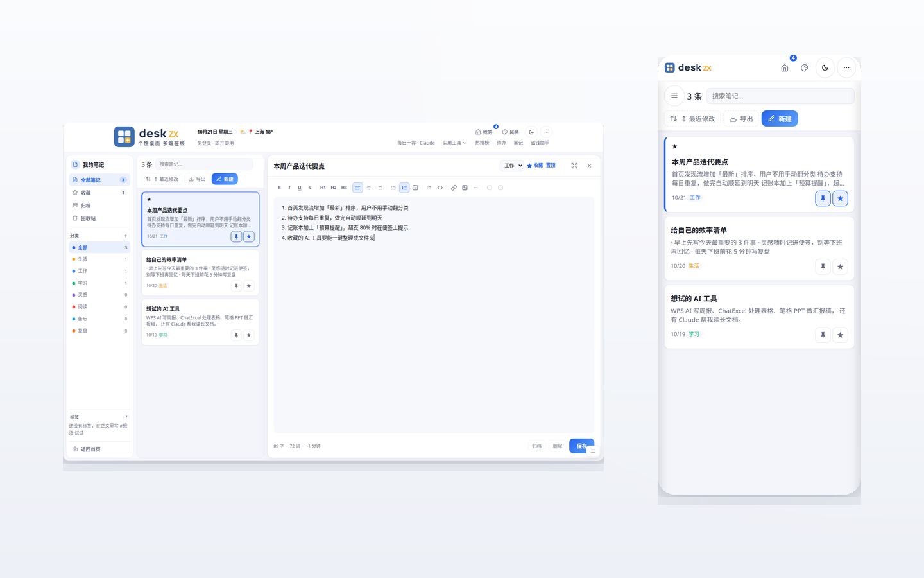Insert a bulleted list in the editor
This screenshot has width=924, height=578.
393,188
